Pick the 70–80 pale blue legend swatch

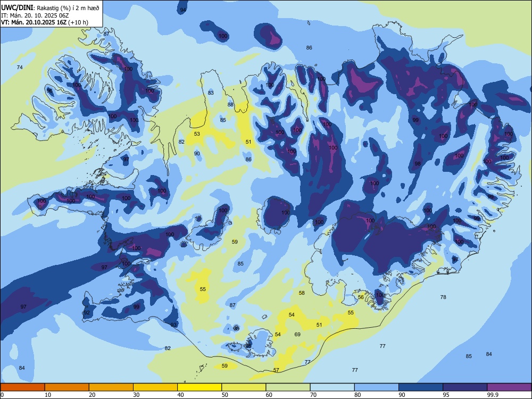[332, 387]
